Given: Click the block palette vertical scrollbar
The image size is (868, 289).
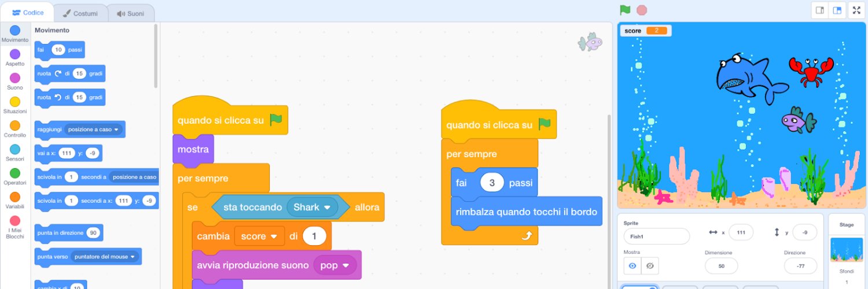Looking at the screenshot, I should (155, 56).
